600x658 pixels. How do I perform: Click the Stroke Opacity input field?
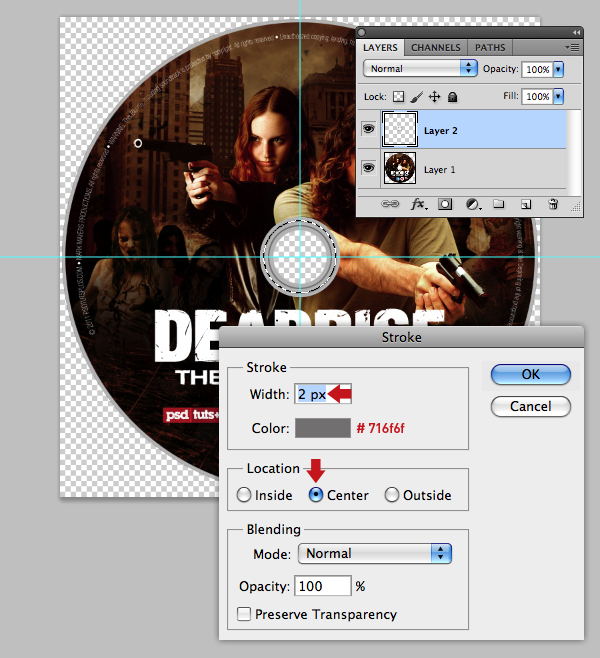322,586
